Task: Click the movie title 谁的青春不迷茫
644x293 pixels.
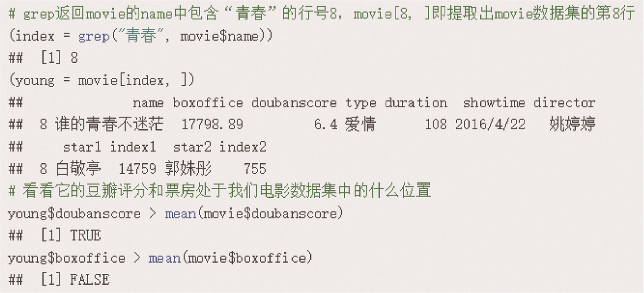Action: (109, 124)
